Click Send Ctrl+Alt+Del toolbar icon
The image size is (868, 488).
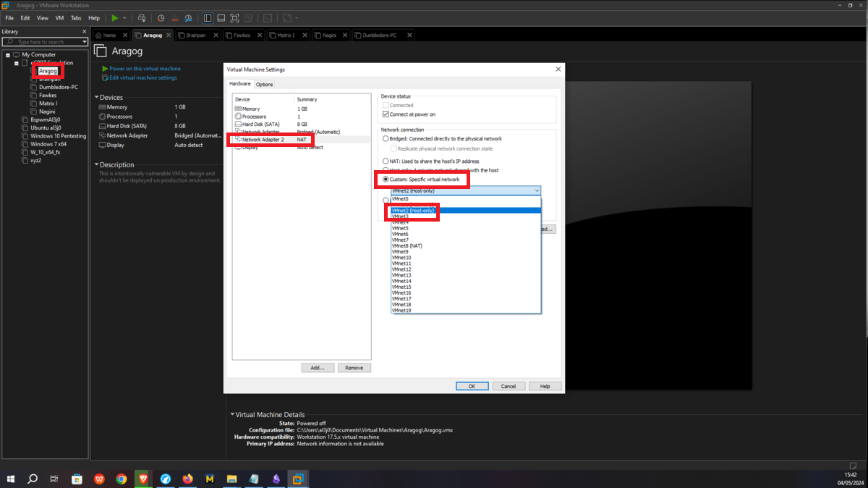click(142, 17)
